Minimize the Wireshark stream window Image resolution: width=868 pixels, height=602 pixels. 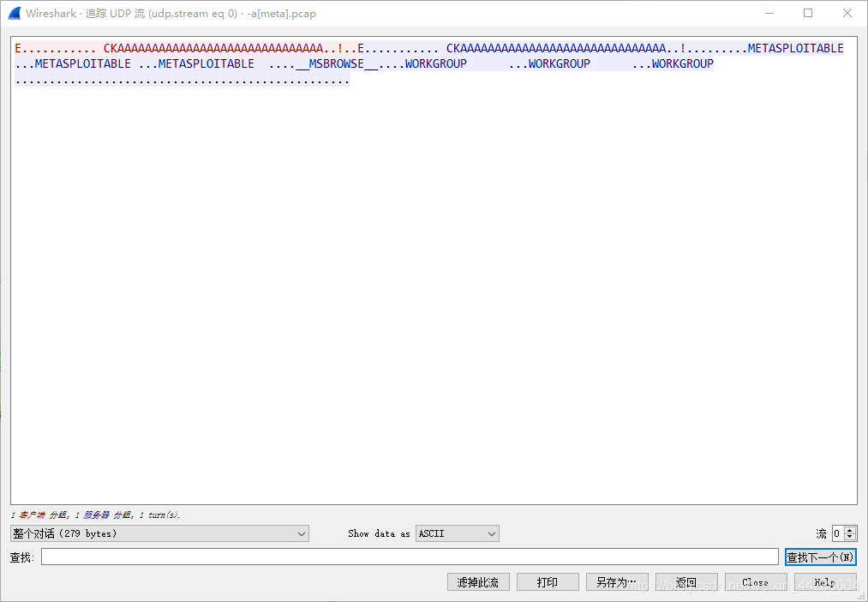pos(769,13)
